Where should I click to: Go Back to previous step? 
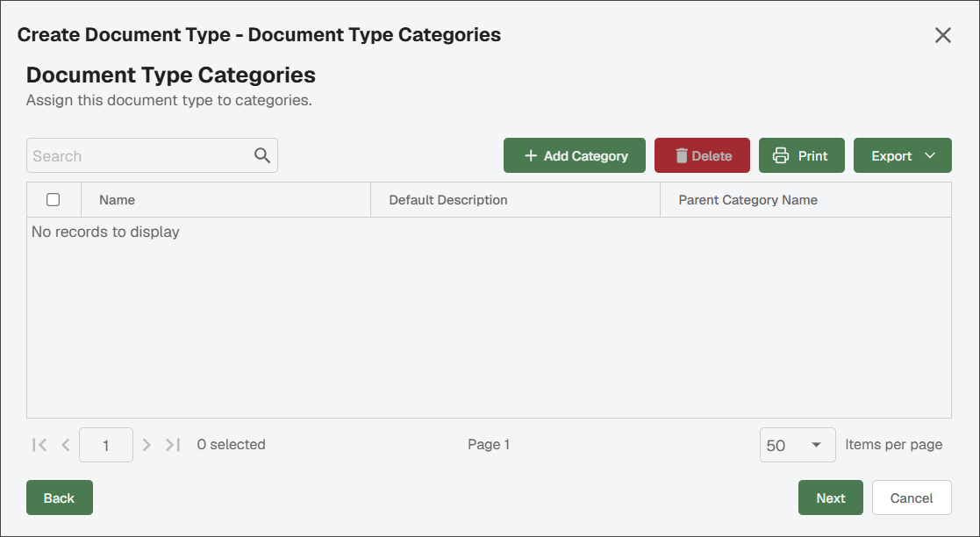[x=60, y=498]
